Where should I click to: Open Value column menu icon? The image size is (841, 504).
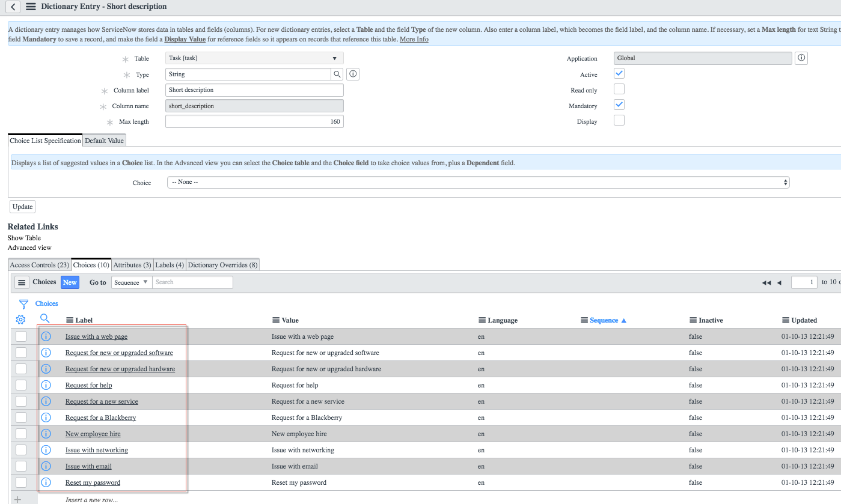276,320
